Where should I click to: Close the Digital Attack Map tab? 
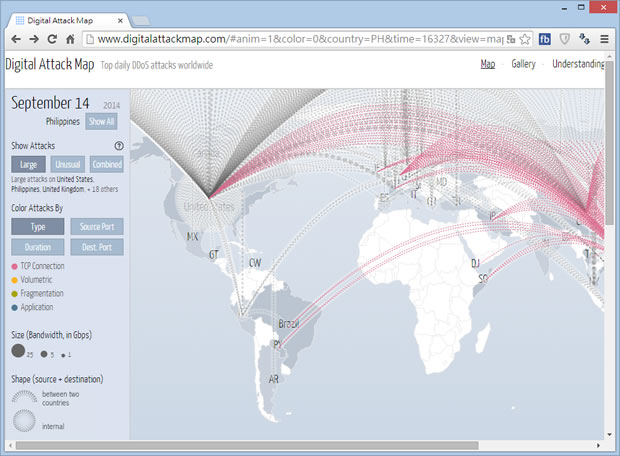[x=120, y=21]
